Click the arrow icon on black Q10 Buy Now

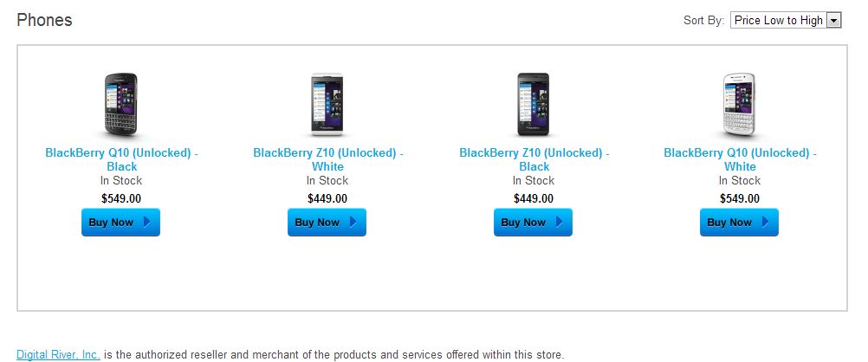click(x=147, y=223)
